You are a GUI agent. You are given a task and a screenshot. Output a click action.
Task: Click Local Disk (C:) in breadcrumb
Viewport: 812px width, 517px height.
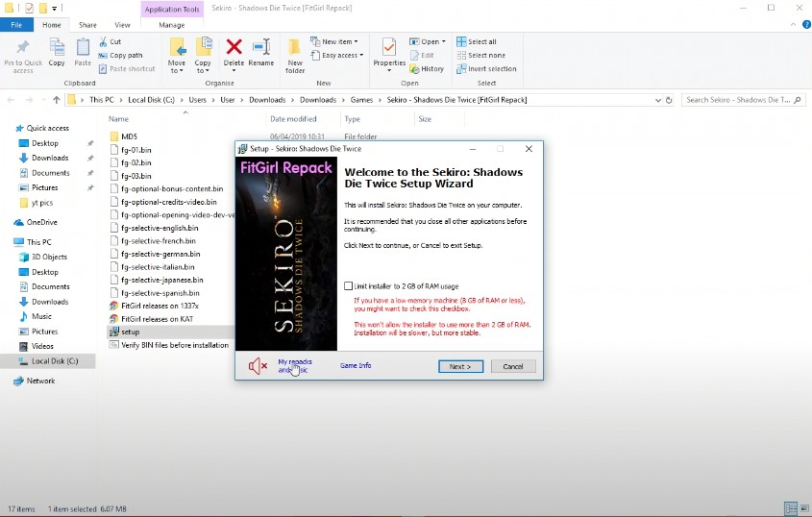click(151, 100)
